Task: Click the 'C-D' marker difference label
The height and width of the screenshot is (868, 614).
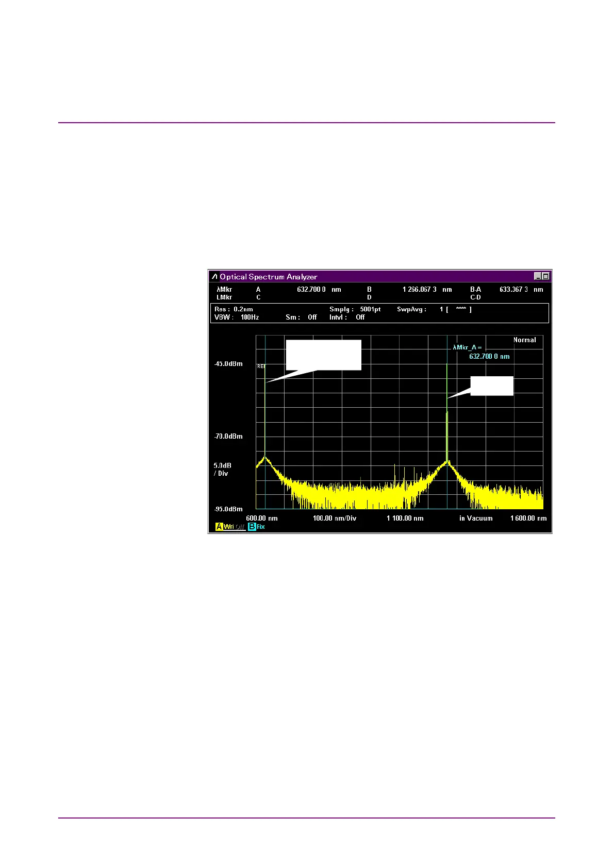Action: click(475, 297)
